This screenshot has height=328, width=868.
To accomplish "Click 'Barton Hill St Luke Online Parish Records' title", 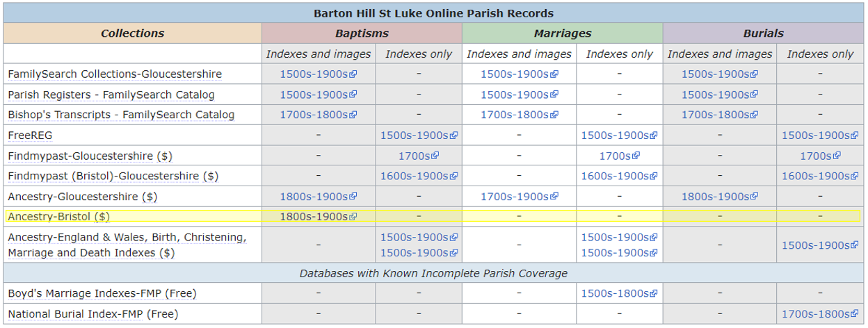I will 434,13.
